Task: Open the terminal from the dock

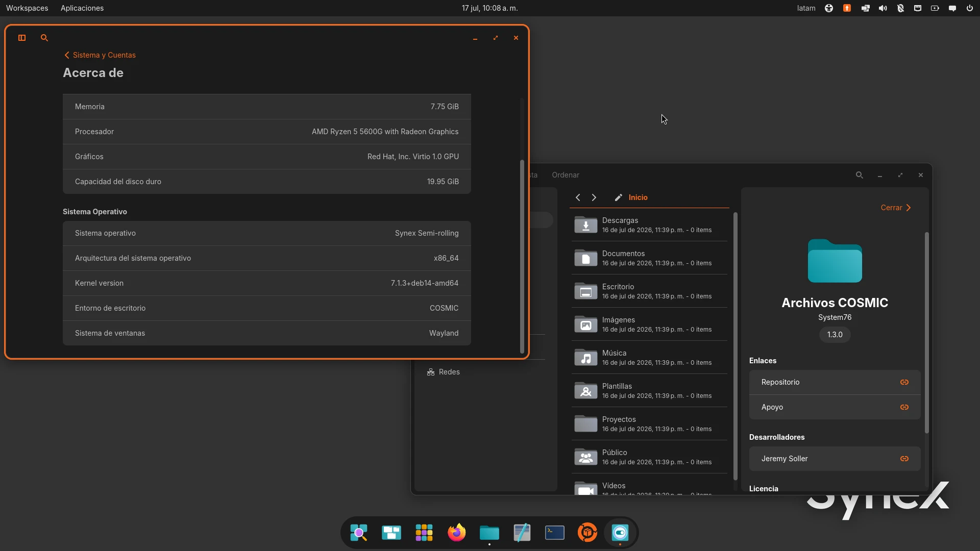Action: 555,533
